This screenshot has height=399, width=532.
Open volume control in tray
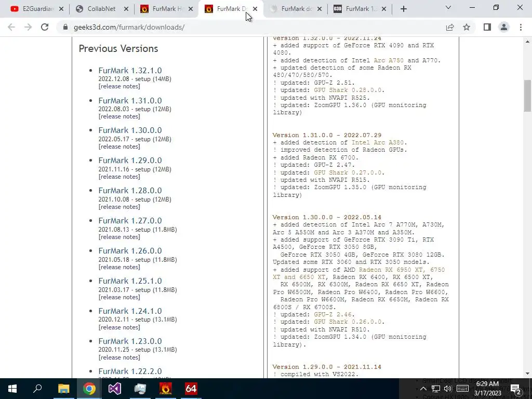point(448,389)
